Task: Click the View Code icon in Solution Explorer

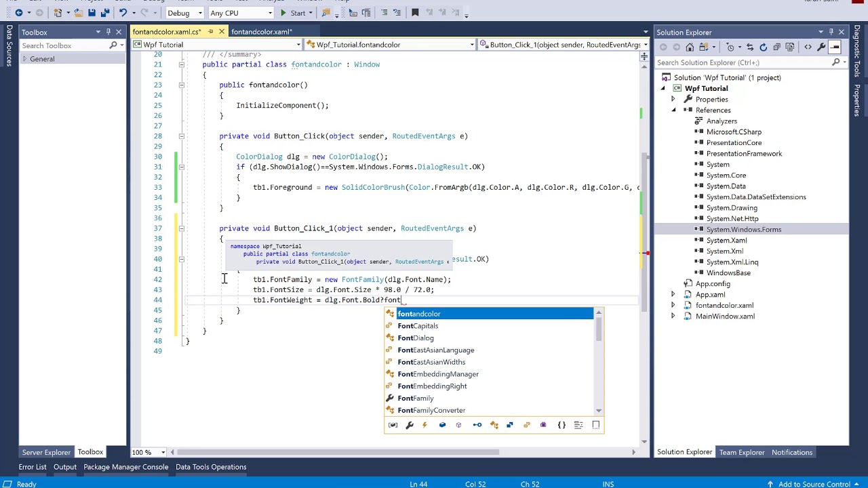Action: [808, 47]
